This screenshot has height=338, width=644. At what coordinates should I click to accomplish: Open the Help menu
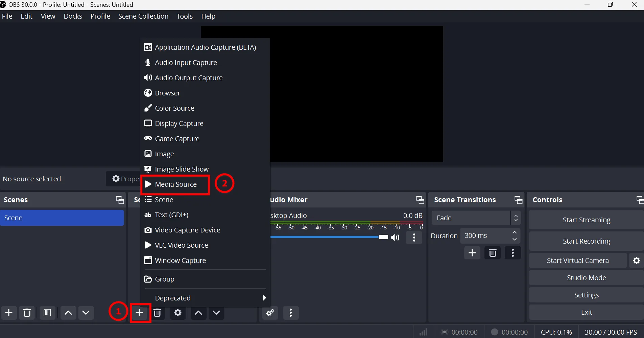coord(208,16)
